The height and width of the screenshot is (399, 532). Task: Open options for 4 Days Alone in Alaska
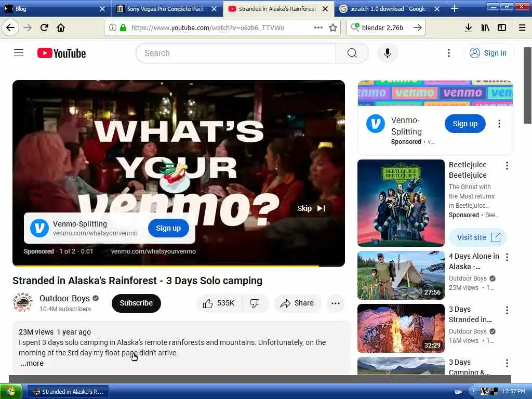507,257
